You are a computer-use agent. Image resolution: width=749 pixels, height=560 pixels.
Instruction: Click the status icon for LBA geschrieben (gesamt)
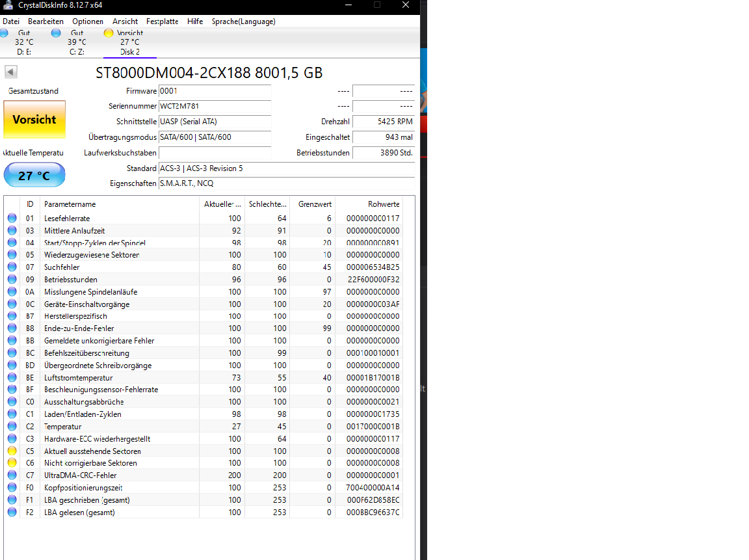12,500
